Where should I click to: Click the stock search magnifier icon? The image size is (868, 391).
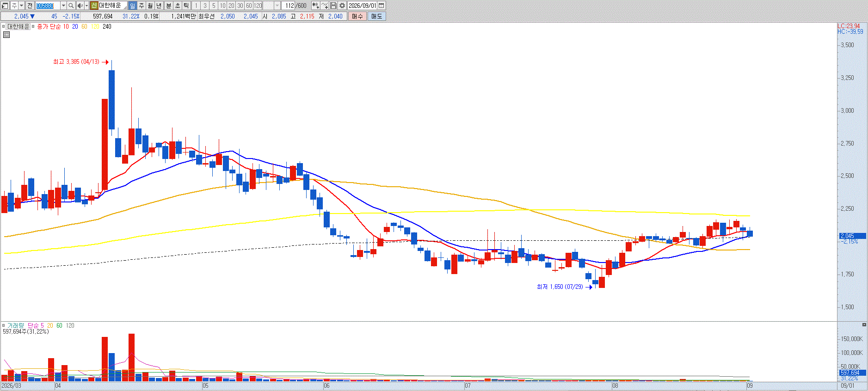(71, 6)
